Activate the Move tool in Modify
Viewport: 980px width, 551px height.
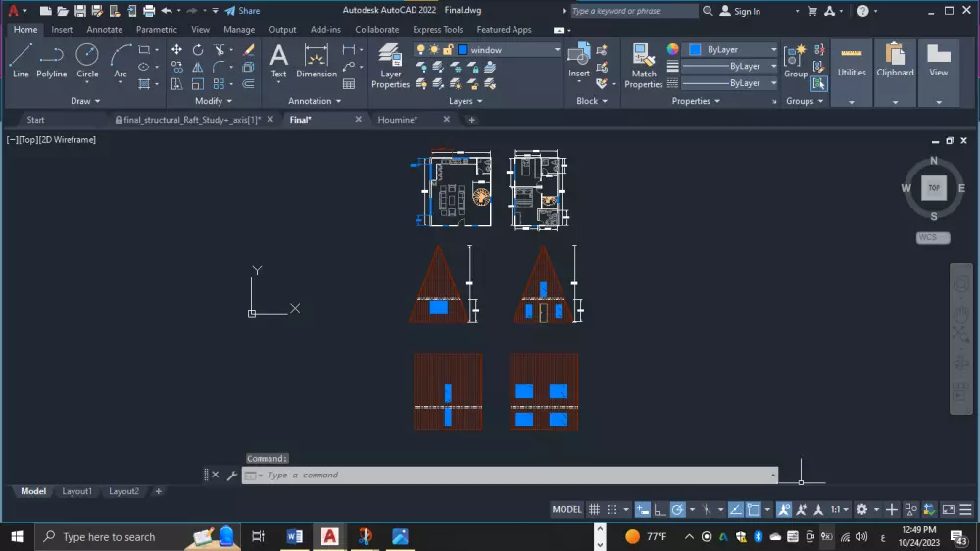[x=176, y=49]
